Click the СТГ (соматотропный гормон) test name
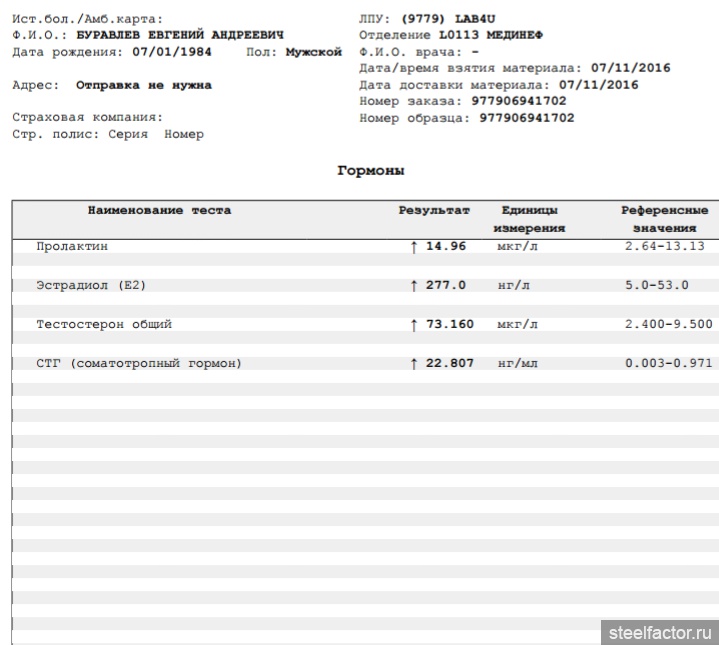The width and height of the screenshot is (719, 645). tap(139, 364)
